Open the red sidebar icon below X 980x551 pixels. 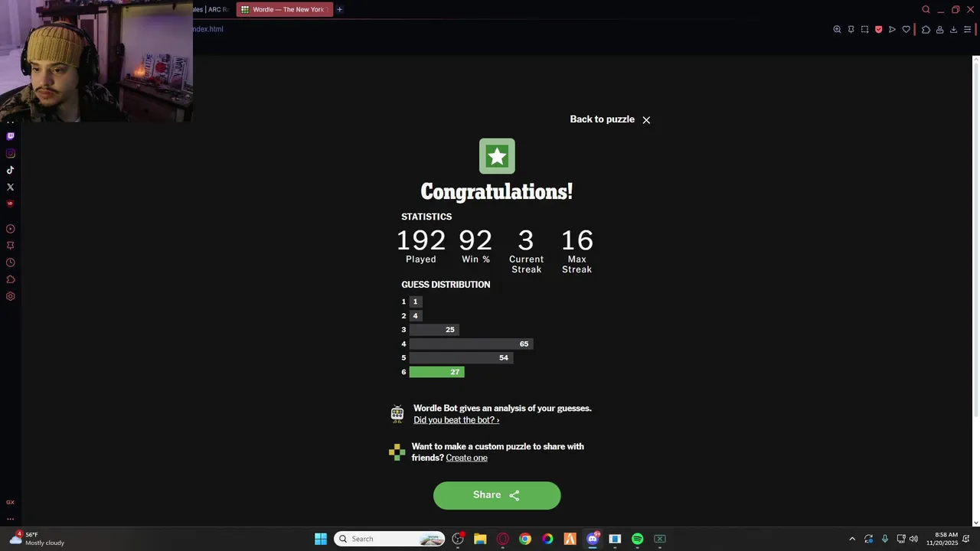pos(10,204)
